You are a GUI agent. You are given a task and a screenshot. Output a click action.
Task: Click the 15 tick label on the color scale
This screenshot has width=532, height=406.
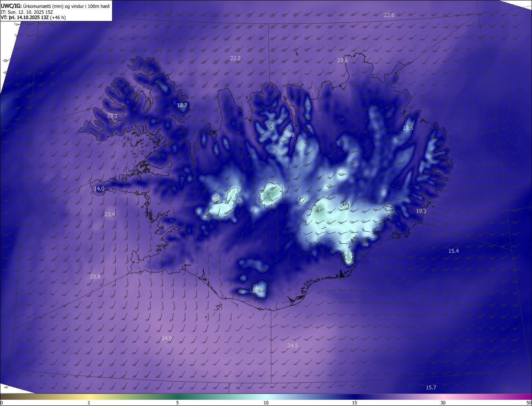coord(354,403)
